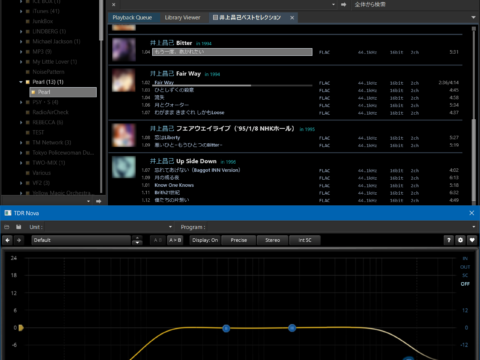Select the Pearl child item in tree
Screen dimensions: 480x360
pos(63,92)
